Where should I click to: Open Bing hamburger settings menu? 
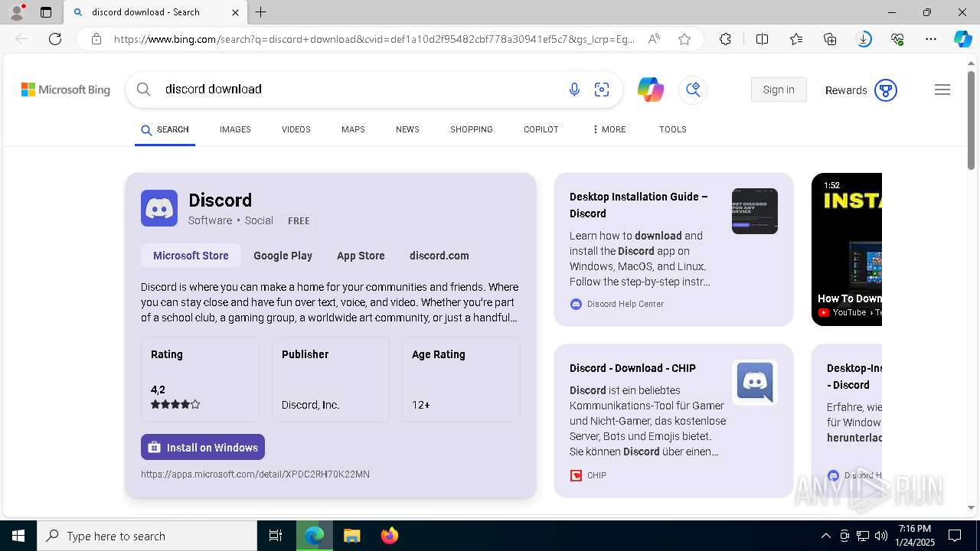(x=942, y=90)
